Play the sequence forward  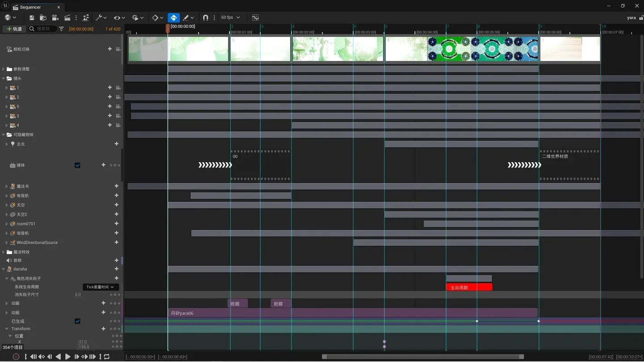(68, 357)
